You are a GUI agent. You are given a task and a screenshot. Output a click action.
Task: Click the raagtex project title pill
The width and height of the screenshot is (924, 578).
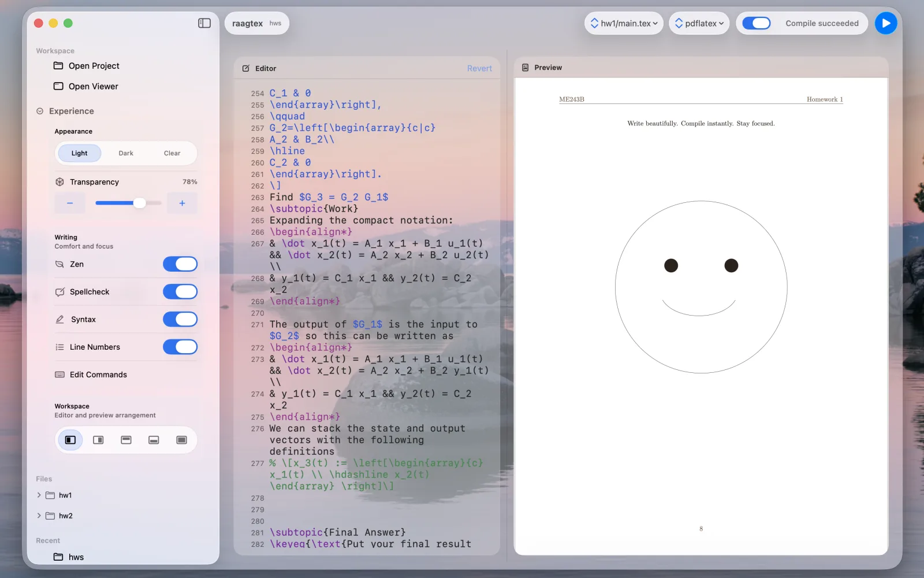[257, 23]
